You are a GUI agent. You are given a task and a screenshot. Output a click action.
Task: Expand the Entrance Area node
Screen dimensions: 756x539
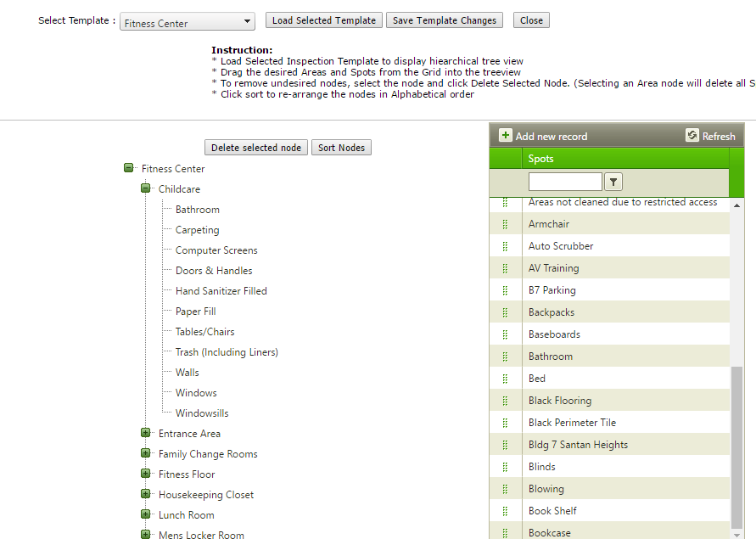(x=146, y=434)
